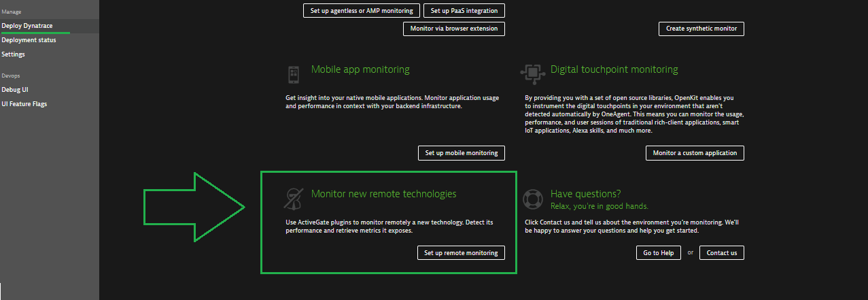This screenshot has height=300, width=868.
Task: Click Contact us button
Action: tap(722, 253)
